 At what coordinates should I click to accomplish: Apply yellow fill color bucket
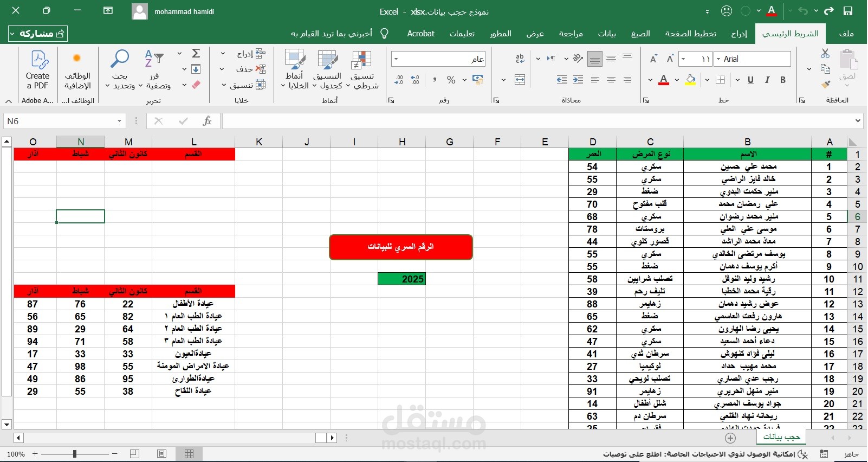pos(690,80)
